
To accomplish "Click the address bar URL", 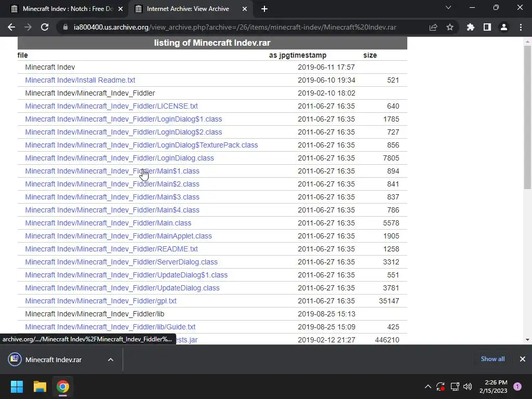I will click(235, 27).
